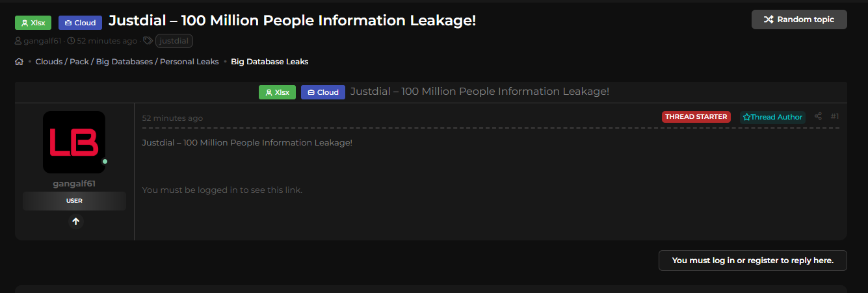The width and height of the screenshot is (868, 293).
Task: Click the home icon in breadcrumb
Action: (20, 62)
